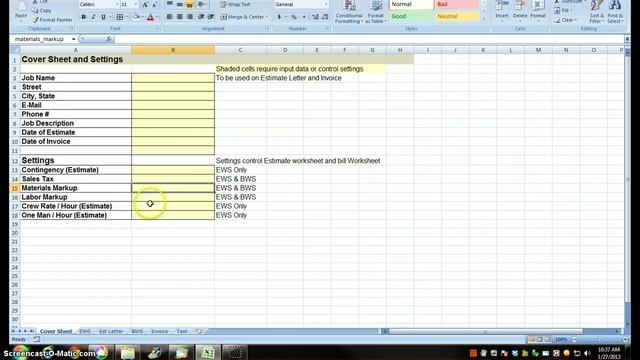Image resolution: width=640 pixels, height=360 pixels.
Task: Select the Format Painter tool
Action: 52,20
